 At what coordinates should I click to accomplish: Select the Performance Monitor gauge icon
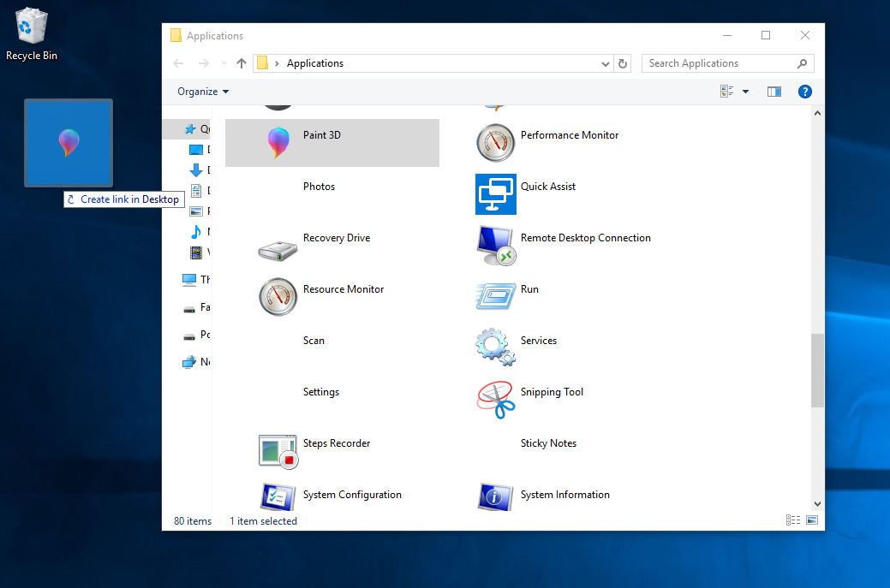pyautogui.click(x=495, y=143)
